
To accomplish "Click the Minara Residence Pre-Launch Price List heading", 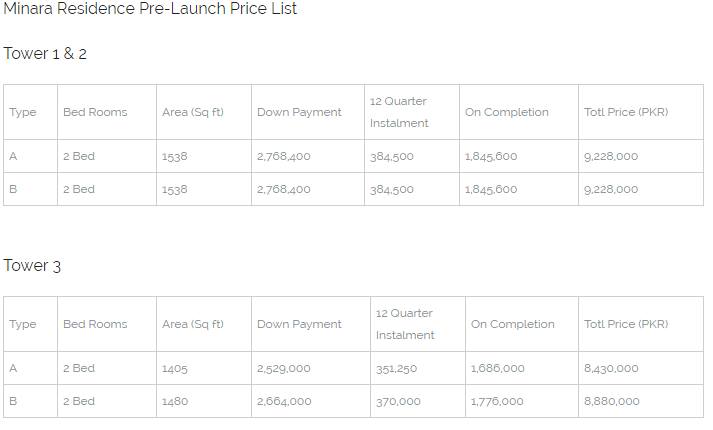I will click(150, 9).
